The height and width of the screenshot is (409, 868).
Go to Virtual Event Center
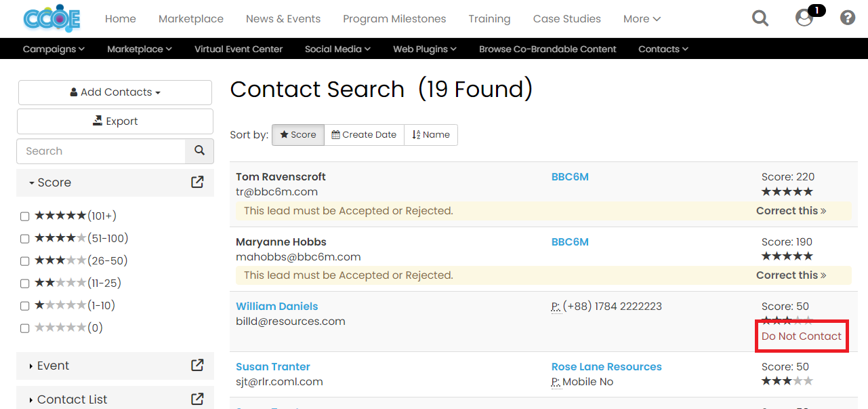pyautogui.click(x=239, y=49)
